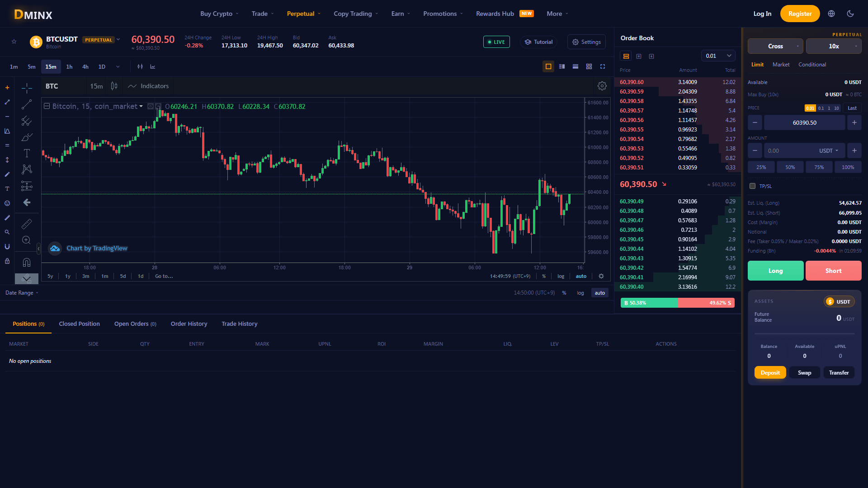Select the brush drawing tool
Viewport: 868px width, 488px height.
pos(27,137)
